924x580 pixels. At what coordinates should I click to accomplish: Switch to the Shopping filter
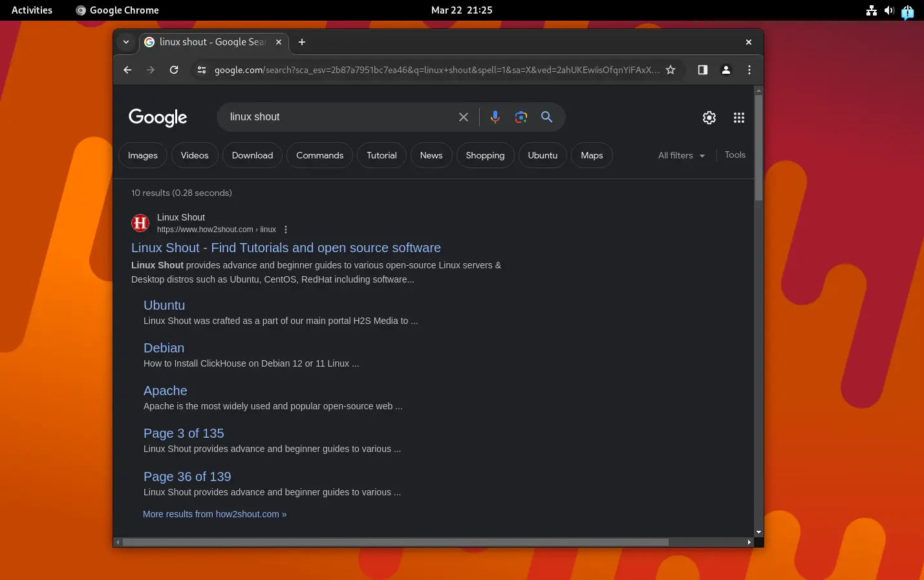click(485, 155)
